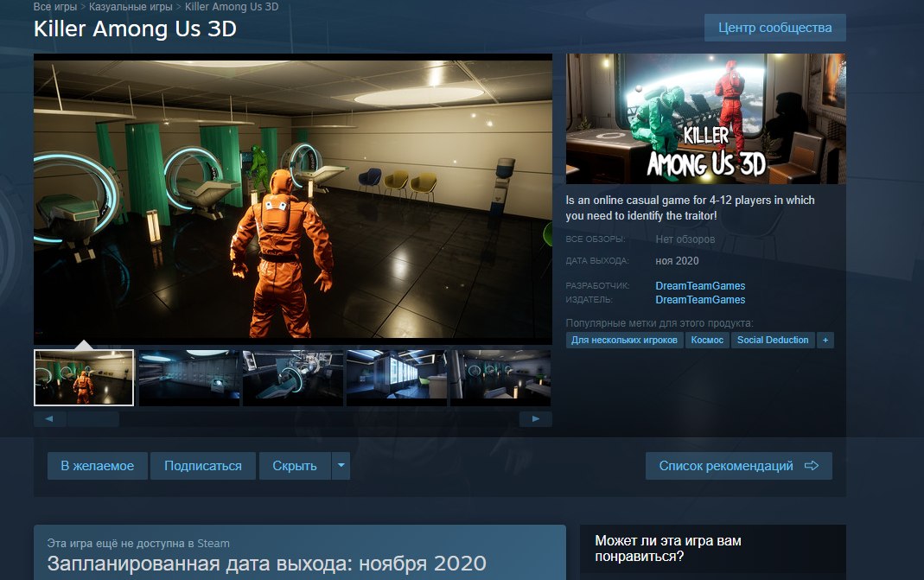Screen dimensions: 924x580
Task: Click the game description about identifying the traitor
Action: click(x=690, y=208)
